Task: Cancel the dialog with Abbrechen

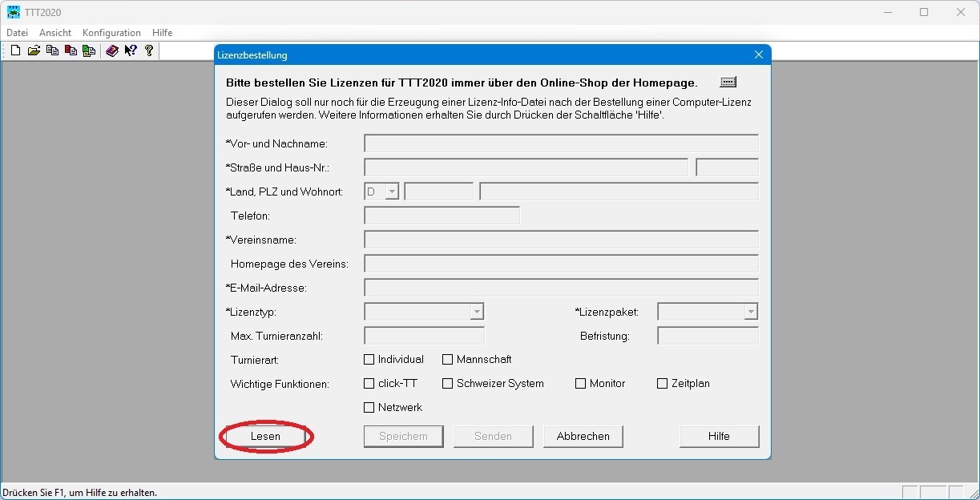Action: coord(583,437)
